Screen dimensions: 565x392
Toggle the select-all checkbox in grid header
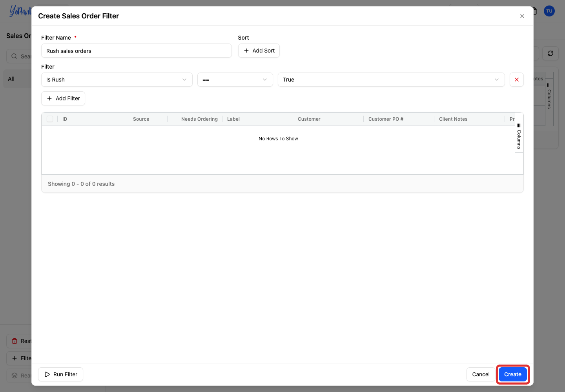click(50, 119)
